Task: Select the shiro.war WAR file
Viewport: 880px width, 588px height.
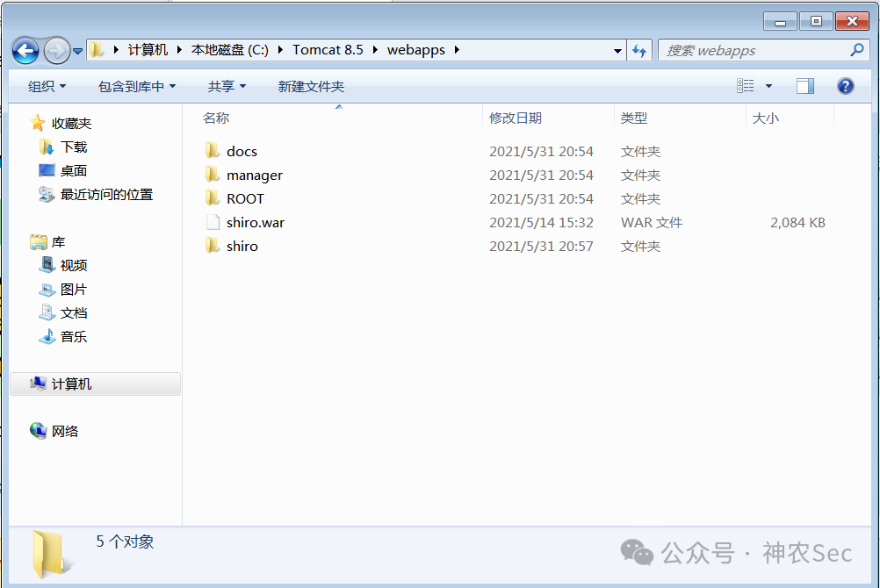Action: [255, 222]
